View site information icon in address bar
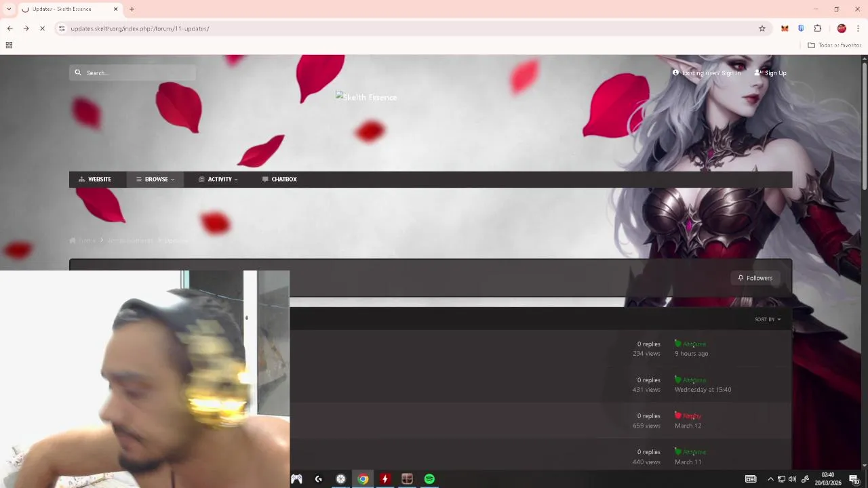 [61, 28]
